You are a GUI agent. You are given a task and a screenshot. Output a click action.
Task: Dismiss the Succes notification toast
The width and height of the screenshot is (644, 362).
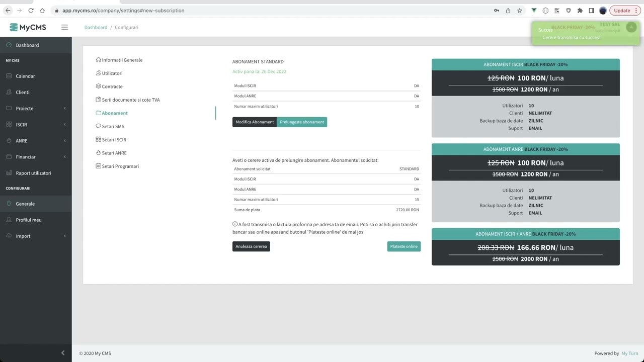pos(586,33)
